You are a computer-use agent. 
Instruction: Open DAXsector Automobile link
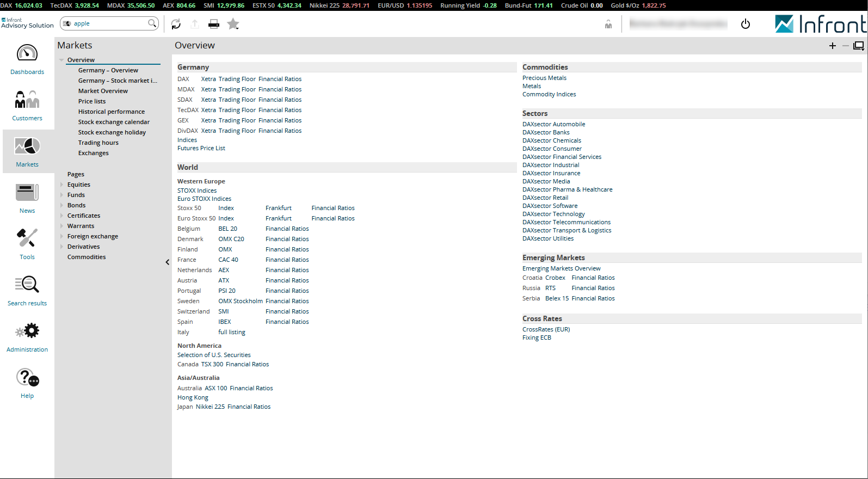(553, 124)
